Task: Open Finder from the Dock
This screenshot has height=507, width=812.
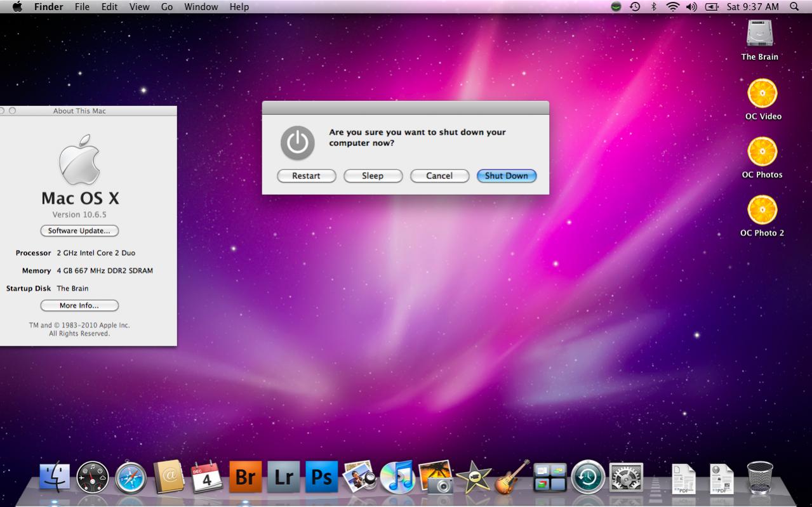Action: click(55, 476)
